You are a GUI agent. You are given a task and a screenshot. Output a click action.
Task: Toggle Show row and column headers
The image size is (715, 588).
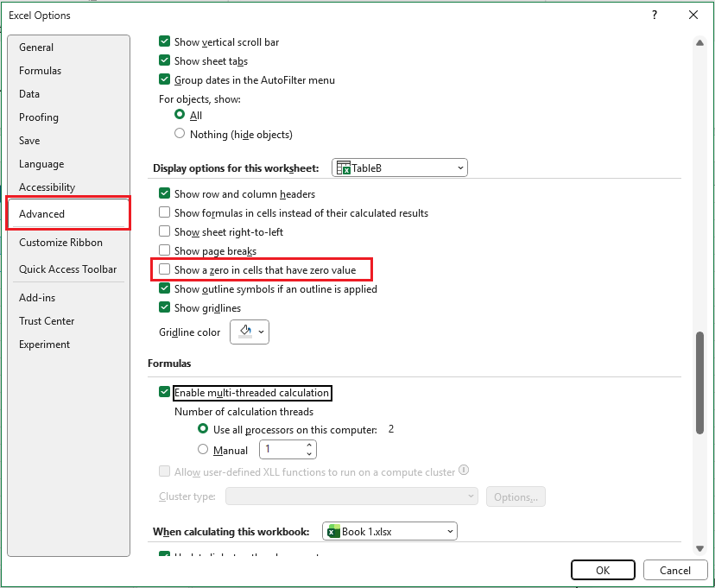(165, 193)
